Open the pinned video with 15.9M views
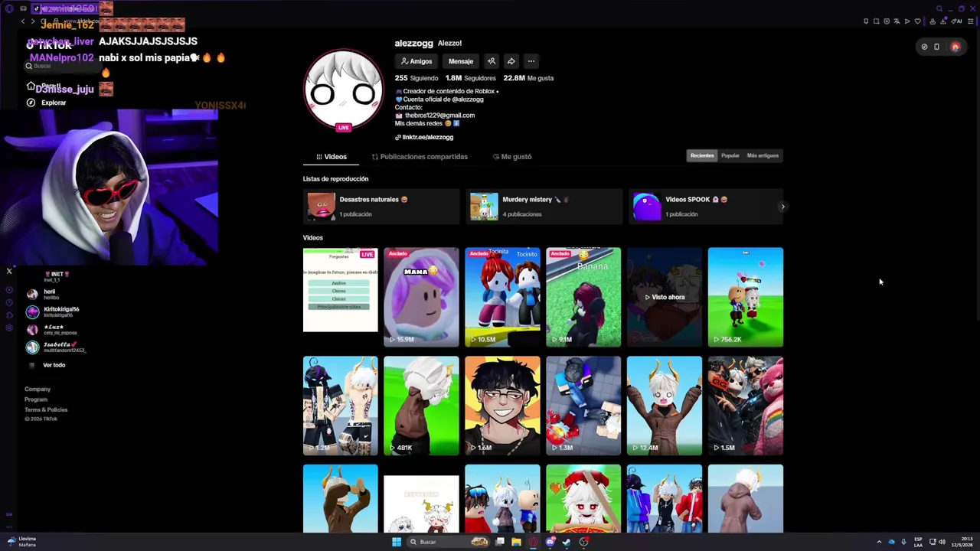This screenshot has height=551, width=980. point(421,297)
